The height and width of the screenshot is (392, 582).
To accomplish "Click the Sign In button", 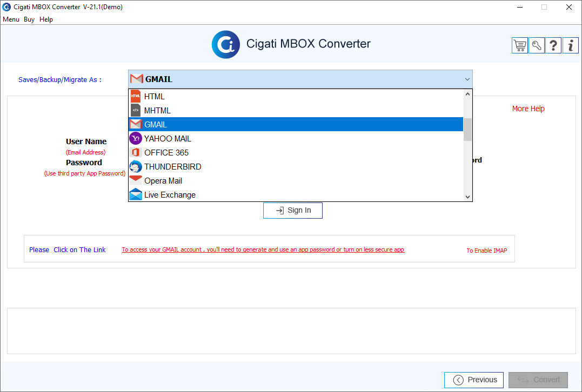I will tap(293, 211).
